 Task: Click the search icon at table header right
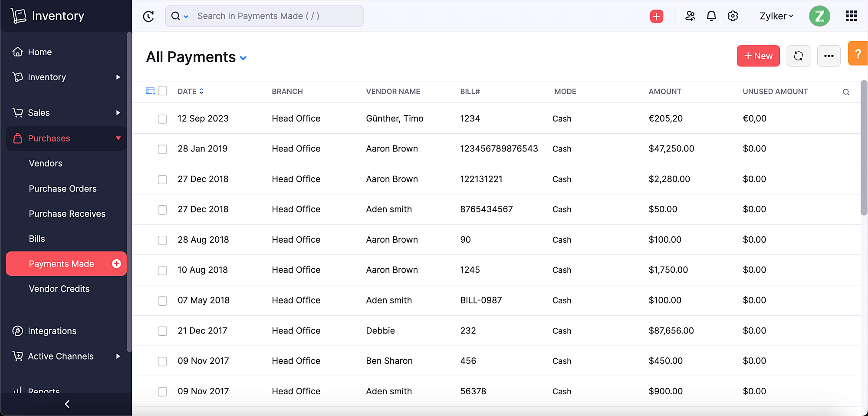[x=846, y=92]
